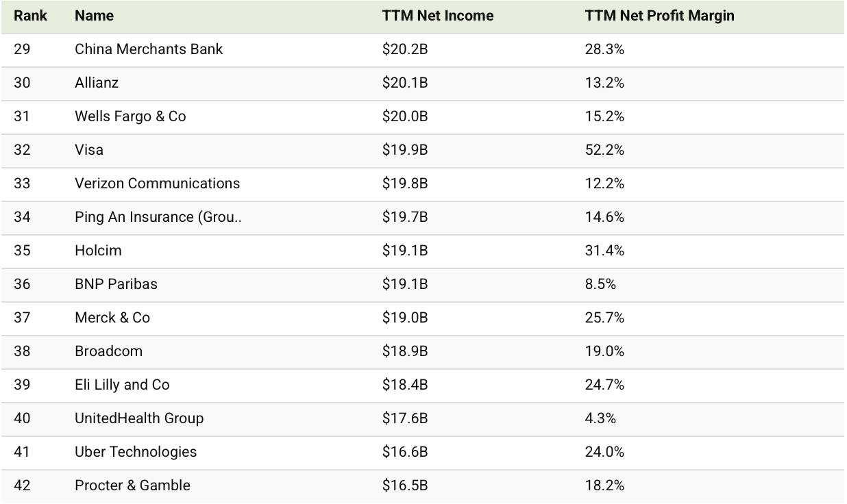Open the truncated Ping An Insurance name
Screen dimensions: 847x504
tap(158, 217)
